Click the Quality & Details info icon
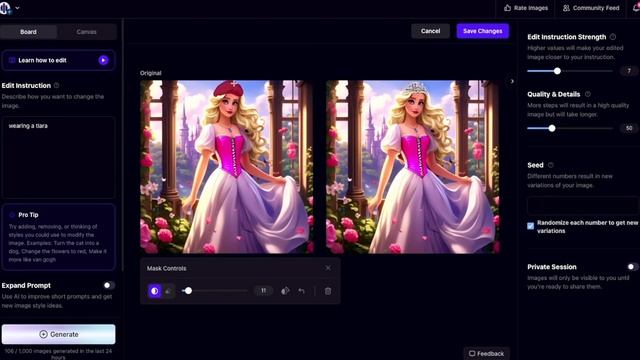This screenshot has height=360, width=640. tap(587, 94)
